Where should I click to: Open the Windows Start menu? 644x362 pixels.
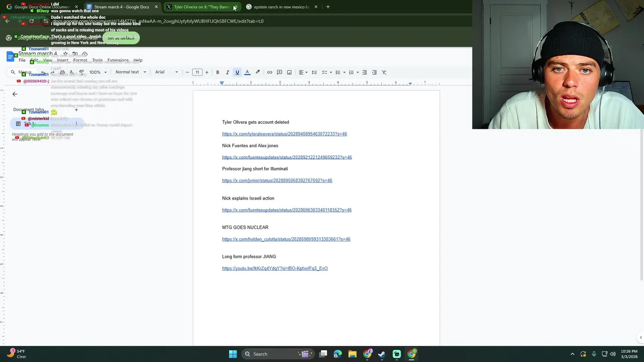(233, 354)
